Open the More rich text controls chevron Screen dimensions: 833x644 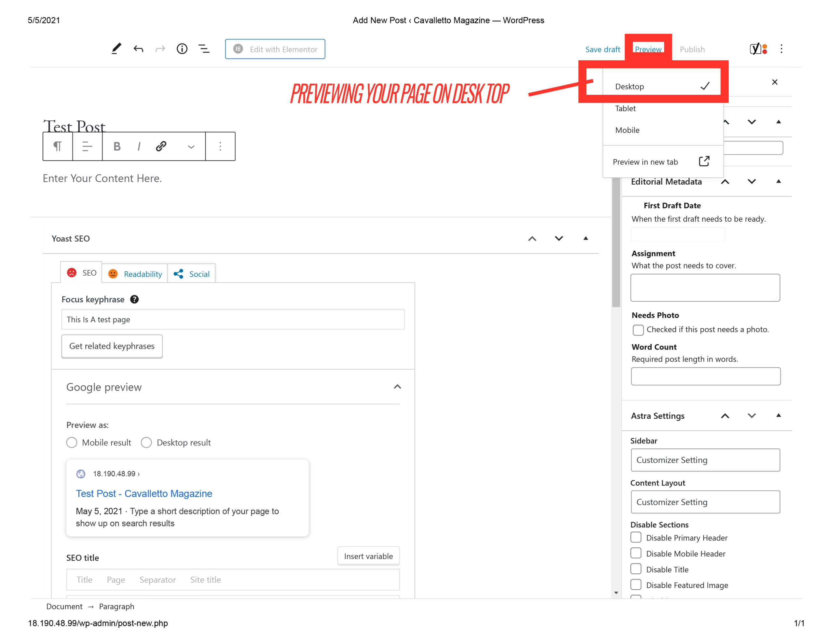tap(191, 147)
